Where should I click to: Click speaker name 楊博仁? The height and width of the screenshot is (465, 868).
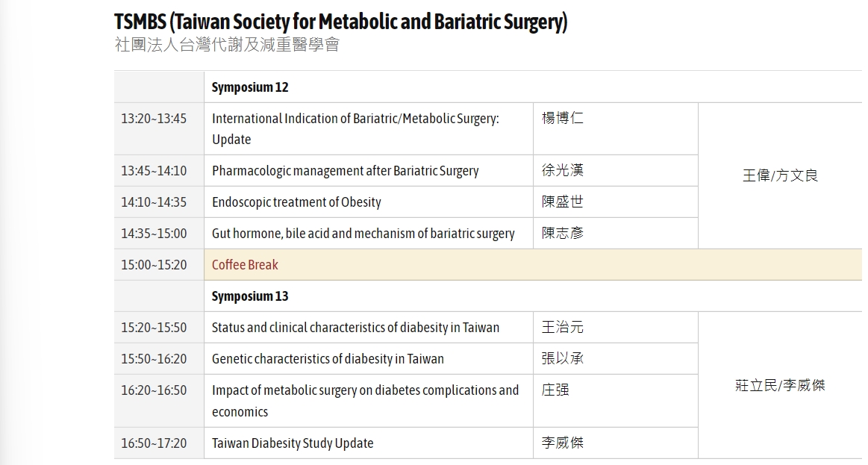pos(563,118)
